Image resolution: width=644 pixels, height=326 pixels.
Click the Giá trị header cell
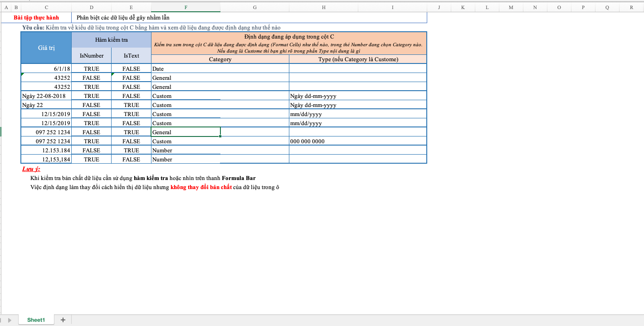coord(46,48)
